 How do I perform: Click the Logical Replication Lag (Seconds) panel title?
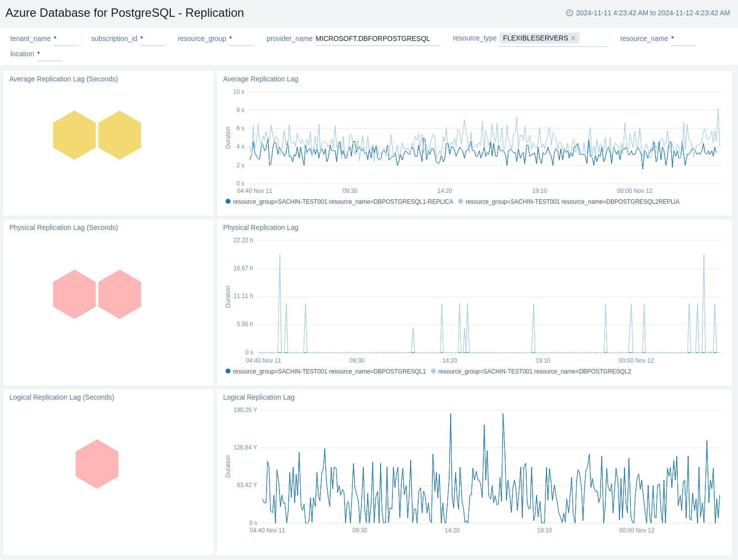(x=62, y=397)
